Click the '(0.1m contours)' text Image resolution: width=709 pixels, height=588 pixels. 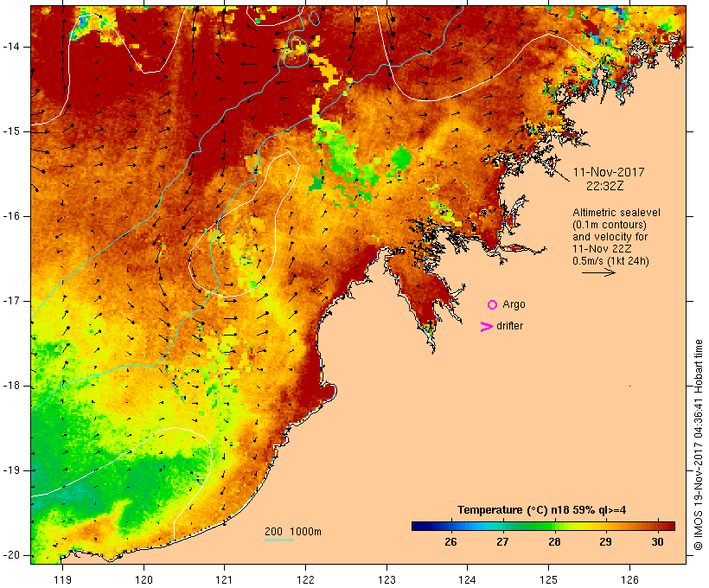point(609,225)
